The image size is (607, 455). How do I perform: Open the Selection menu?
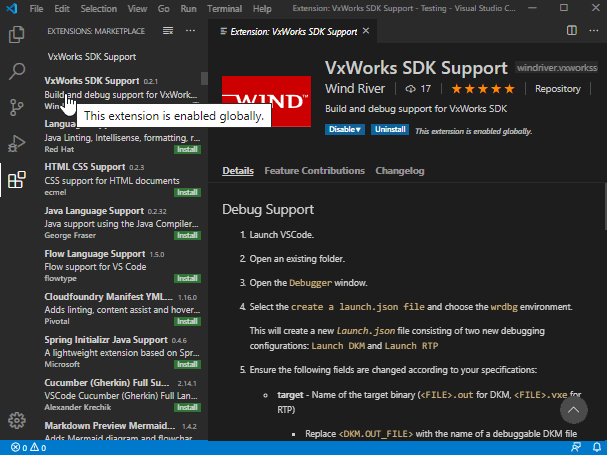coord(98,9)
